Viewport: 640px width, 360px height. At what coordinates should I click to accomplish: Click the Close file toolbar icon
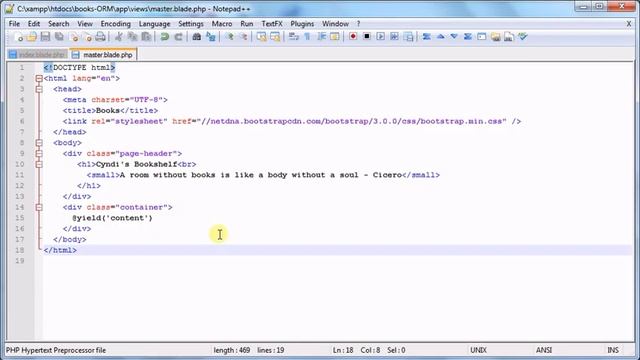click(x=74, y=37)
